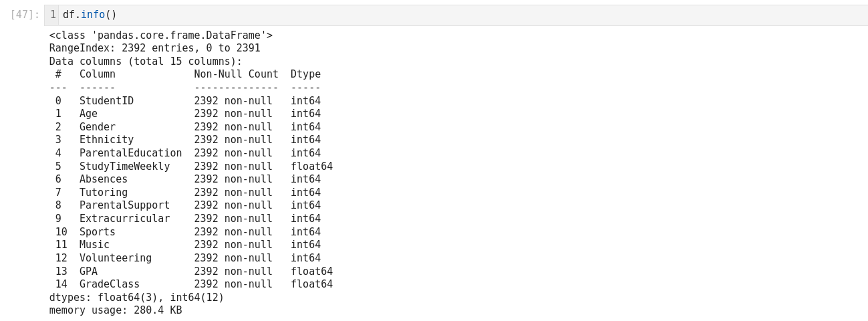Click the float64 dtype of StudyTimeWeekly
The height and width of the screenshot is (321, 868).
[311, 167]
